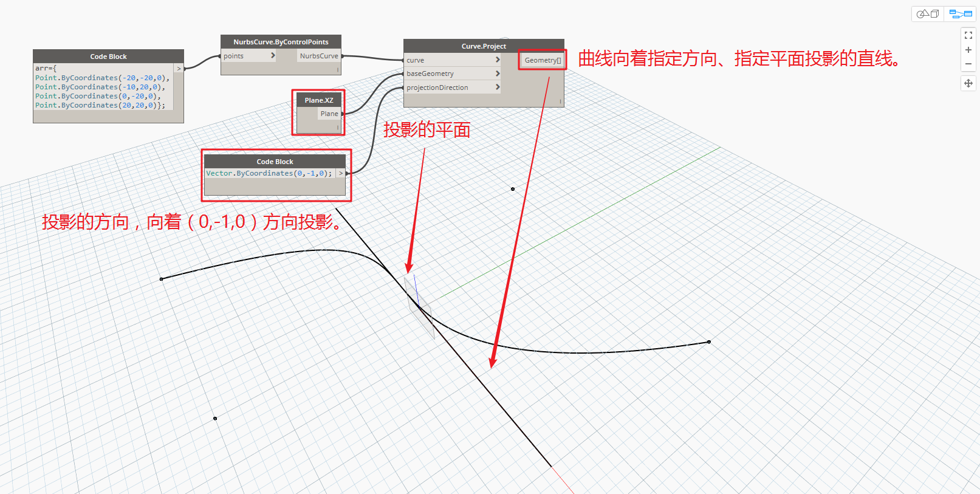Select the points input port
The height and width of the screenshot is (494, 980).
tap(248, 56)
